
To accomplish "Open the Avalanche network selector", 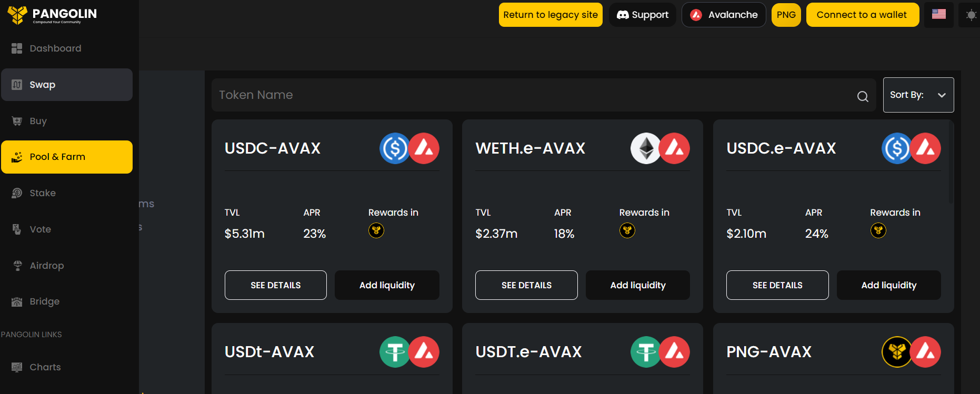I will [724, 15].
